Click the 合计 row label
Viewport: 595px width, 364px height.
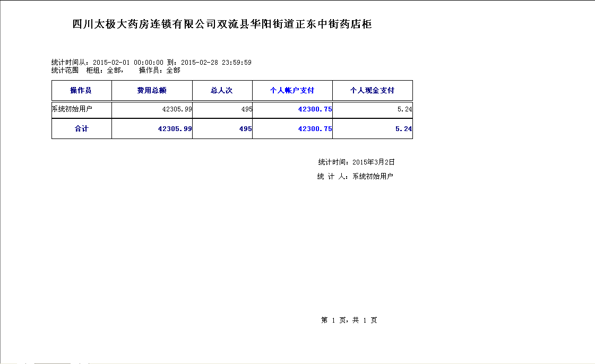pyautogui.click(x=82, y=128)
